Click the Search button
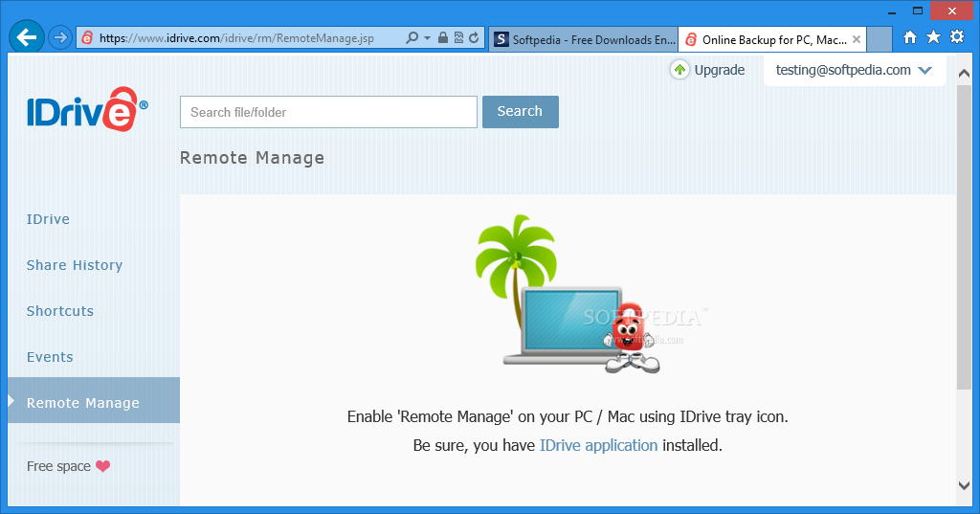980x514 pixels. pos(520,112)
